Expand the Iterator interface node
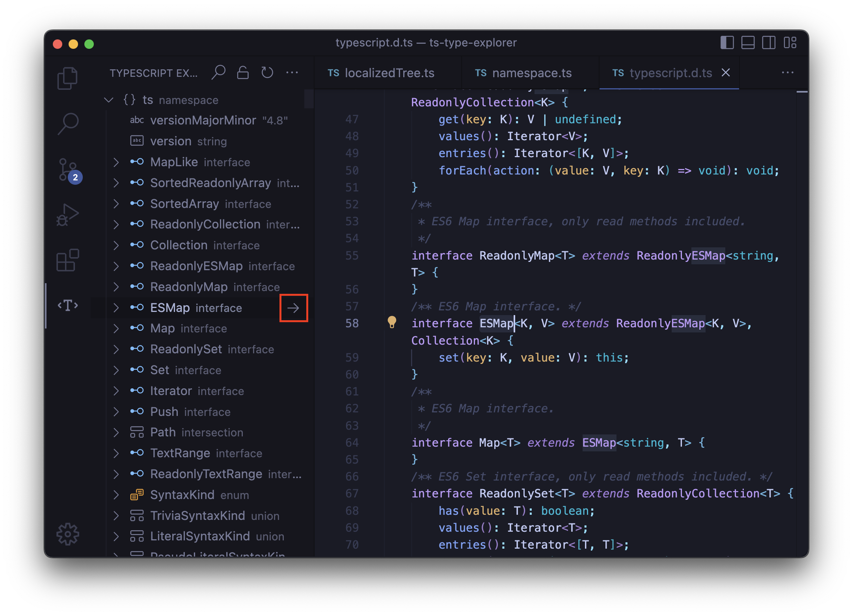 coord(116,391)
